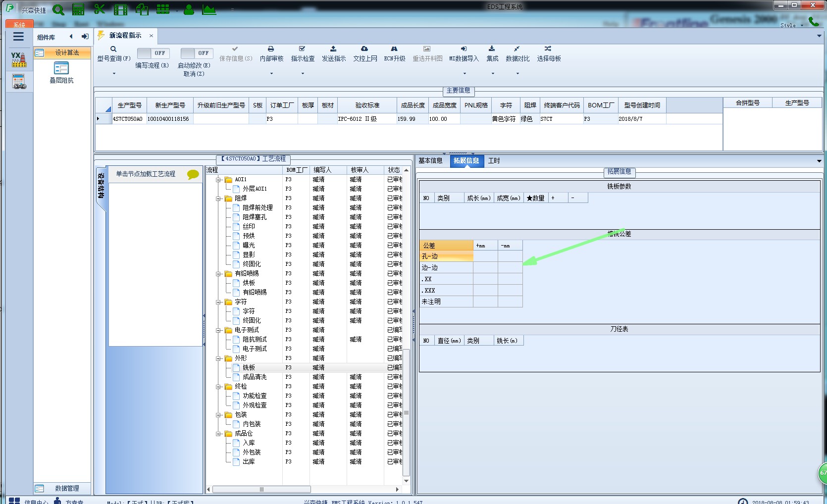Open the hamburger menu in left sidebar
This screenshot has width=827, height=504.
coord(18,37)
